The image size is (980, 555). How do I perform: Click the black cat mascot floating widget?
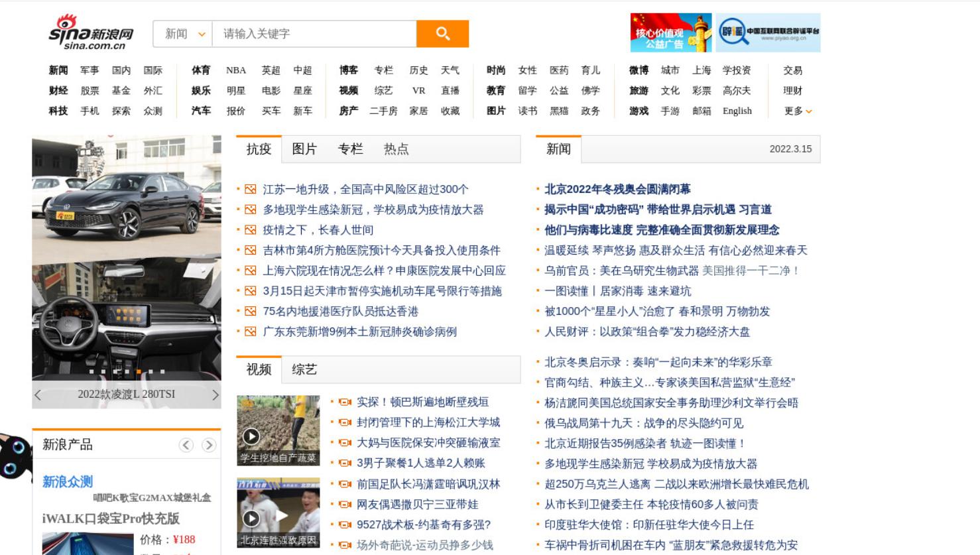pos(15,458)
